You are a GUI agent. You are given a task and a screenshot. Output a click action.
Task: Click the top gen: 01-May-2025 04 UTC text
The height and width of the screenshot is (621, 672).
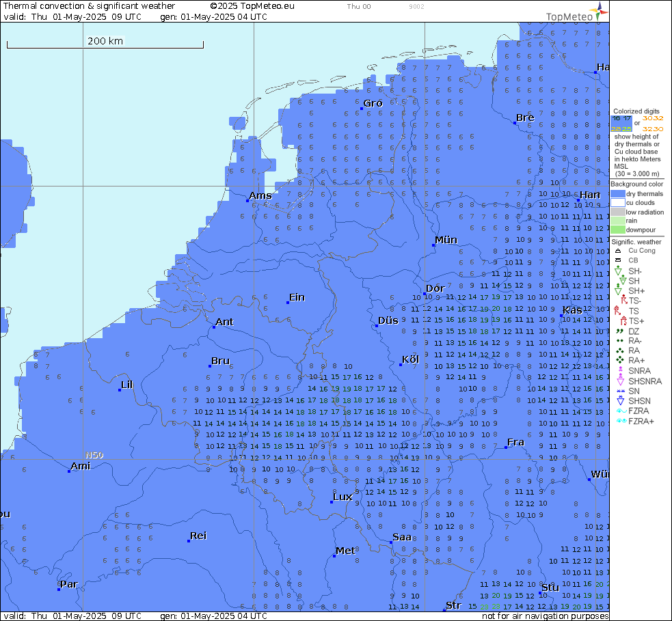(x=213, y=16)
